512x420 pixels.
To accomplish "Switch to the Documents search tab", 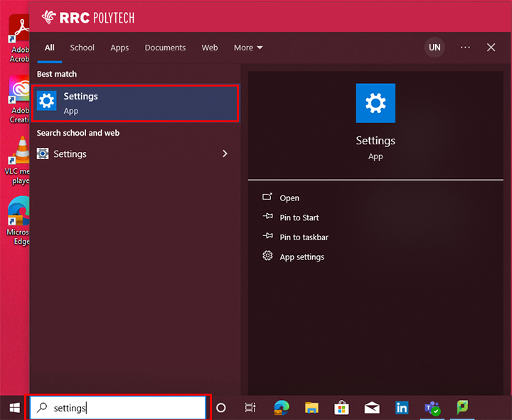I will 165,48.
